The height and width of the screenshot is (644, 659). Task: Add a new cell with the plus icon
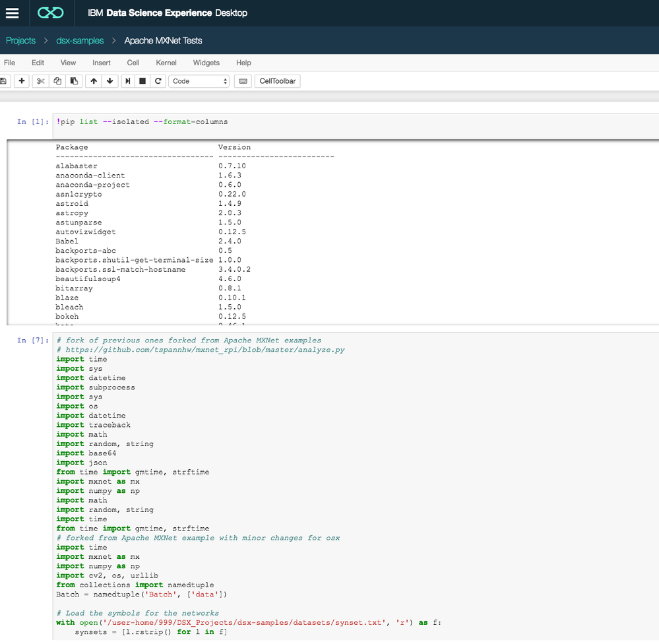click(22, 80)
